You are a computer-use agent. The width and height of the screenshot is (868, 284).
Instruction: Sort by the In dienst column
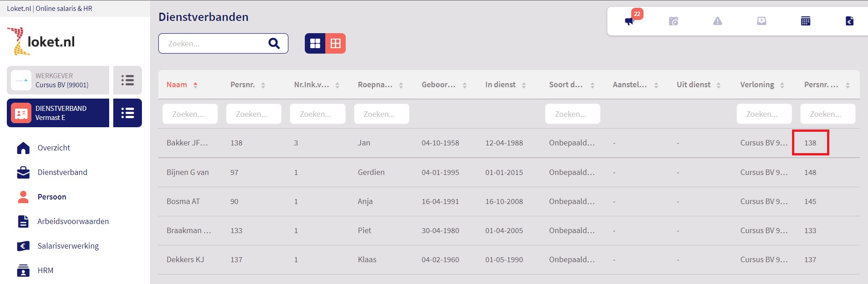point(500,85)
